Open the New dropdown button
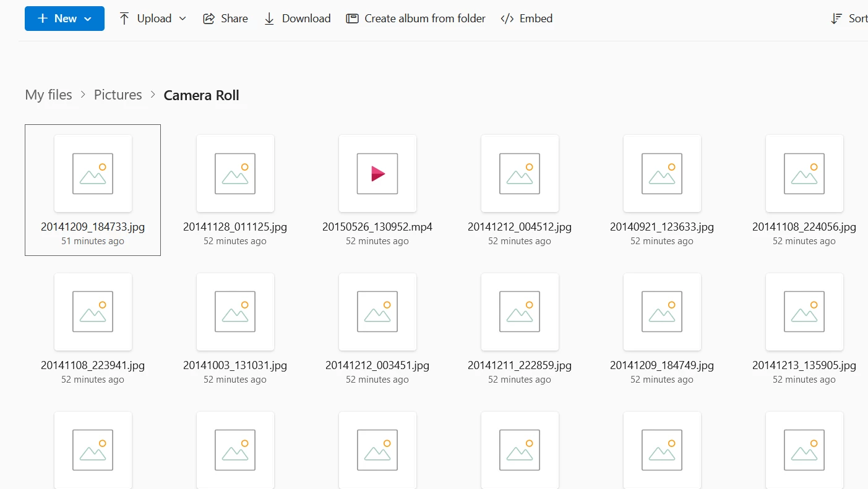 click(x=64, y=19)
